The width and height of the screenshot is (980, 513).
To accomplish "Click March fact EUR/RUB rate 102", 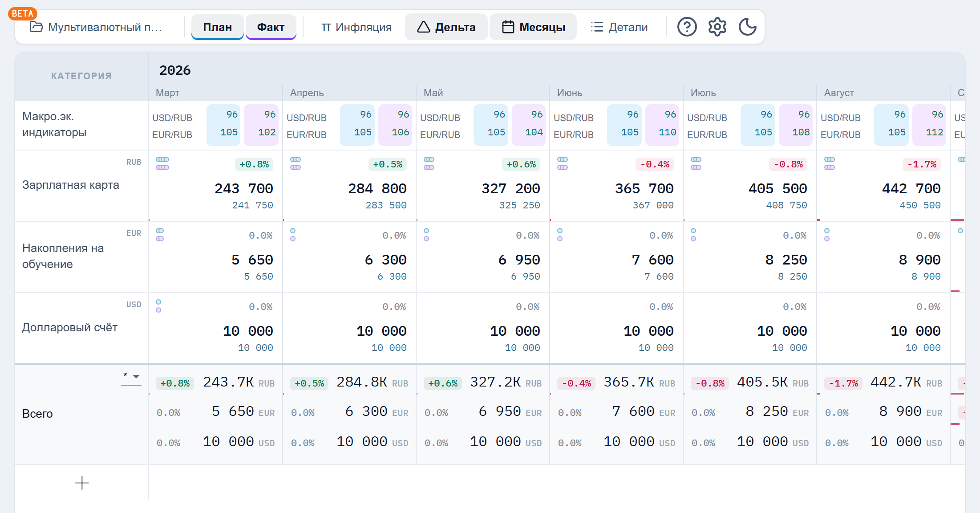I will point(267,132).
